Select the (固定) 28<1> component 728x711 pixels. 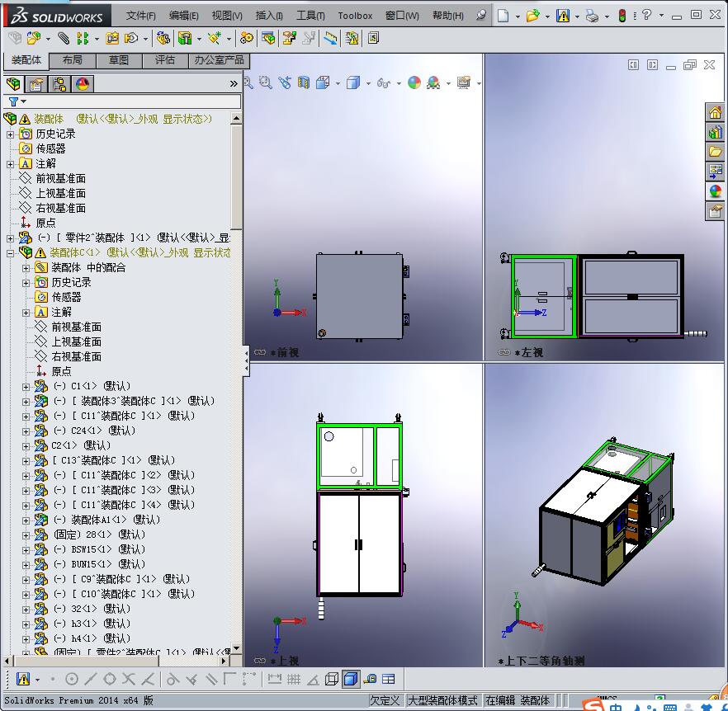pyautogui.click(x=99, y=534)
